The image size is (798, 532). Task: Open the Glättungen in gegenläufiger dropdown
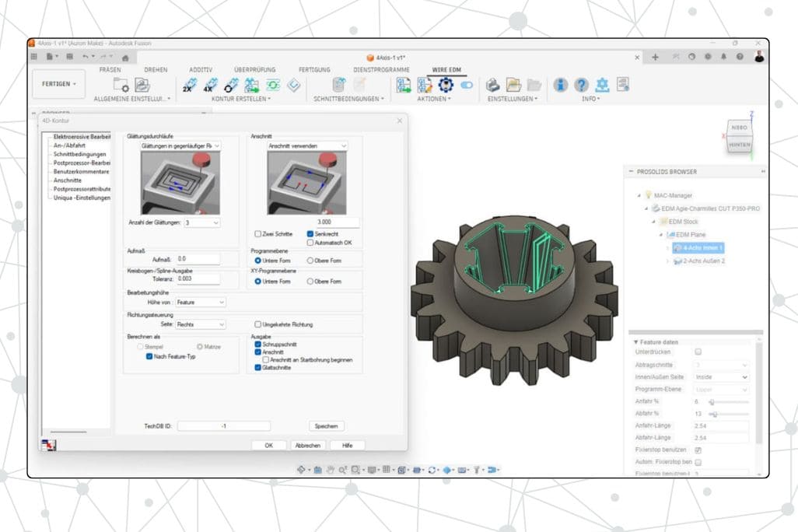click(x=180, y=146)
